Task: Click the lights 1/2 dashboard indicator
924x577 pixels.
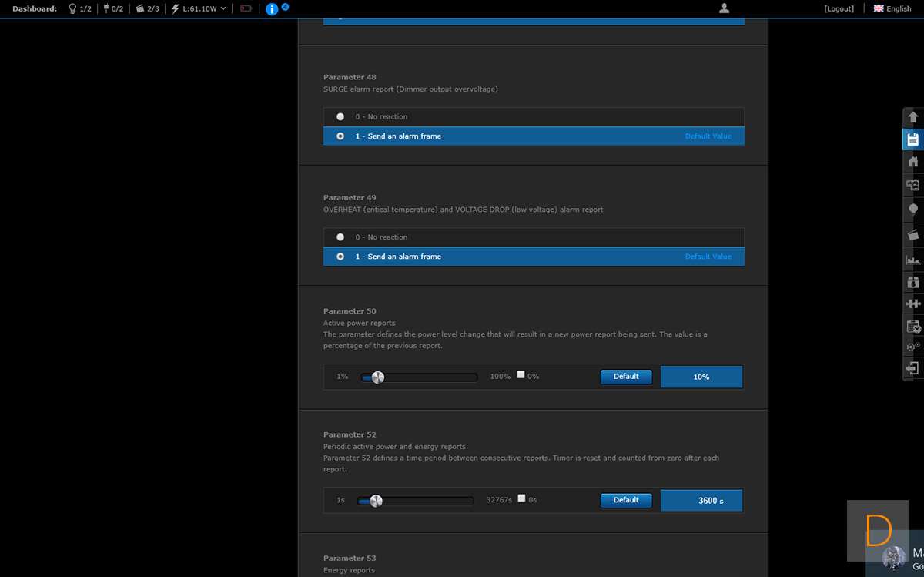Action: (80, 8)
